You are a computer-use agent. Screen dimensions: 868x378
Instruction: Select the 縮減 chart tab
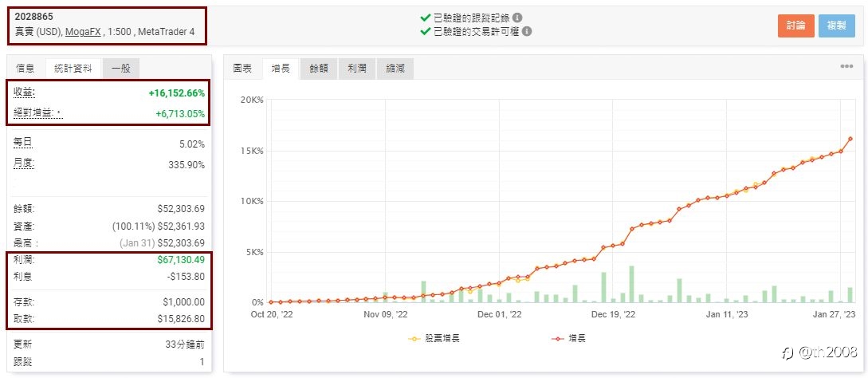(x=395, y=69)
